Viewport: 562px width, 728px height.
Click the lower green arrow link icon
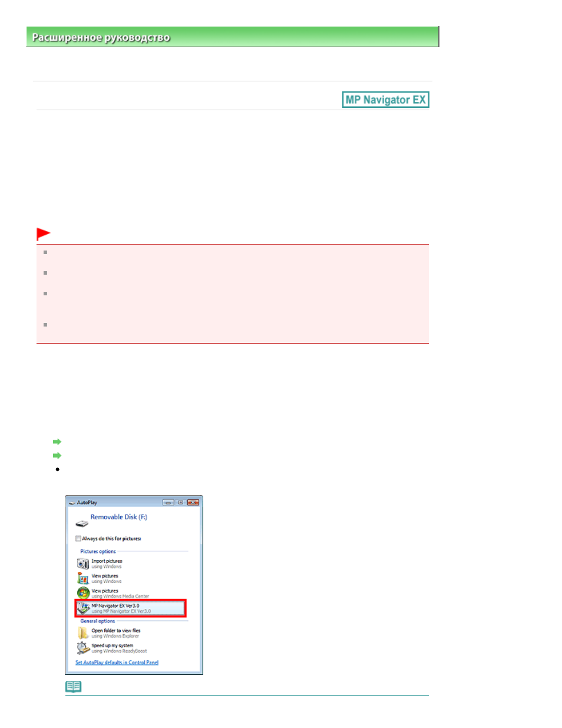[57, 456]
